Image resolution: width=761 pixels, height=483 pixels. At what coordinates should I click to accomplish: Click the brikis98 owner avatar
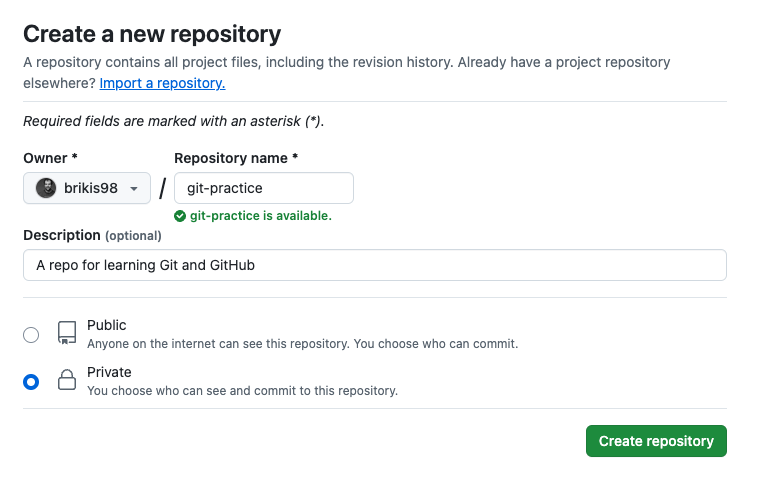click(46, 188)
